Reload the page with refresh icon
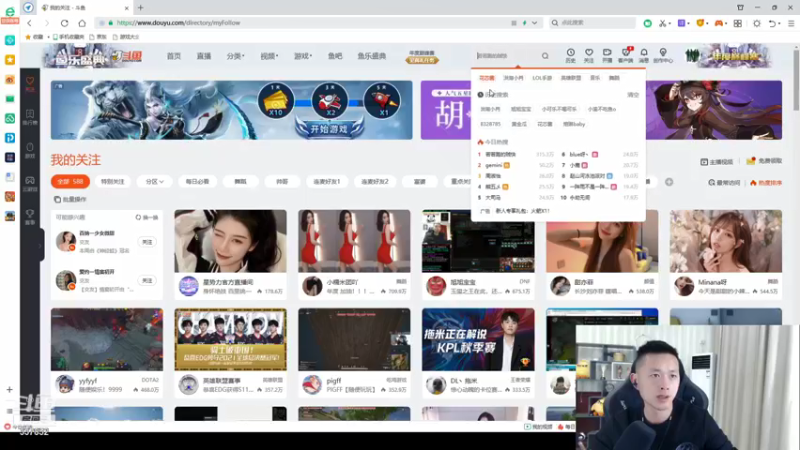The height and width of the screenshot is (450, 800). tap(64, 23)
